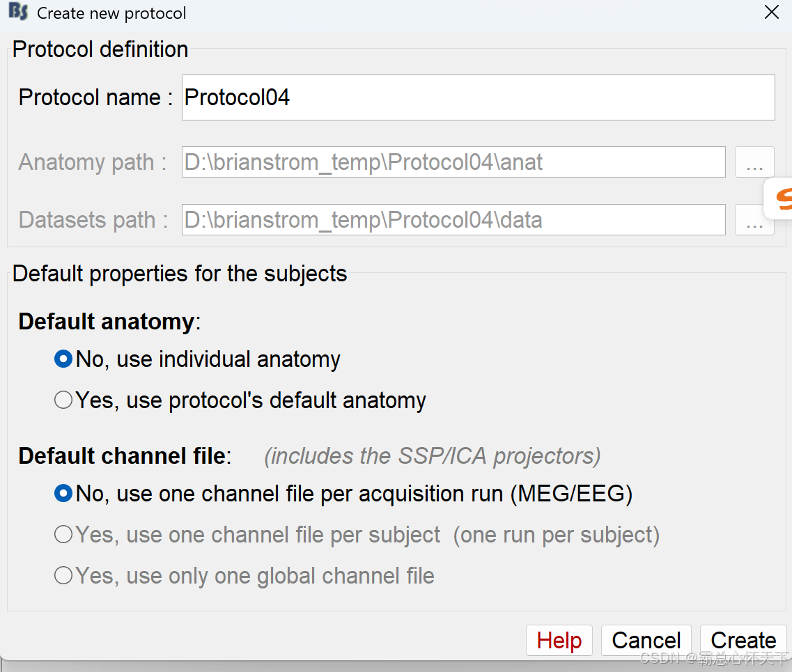Click the Protocol name text field
This screenshot has height=672, width=792.
tap(478, 97)
